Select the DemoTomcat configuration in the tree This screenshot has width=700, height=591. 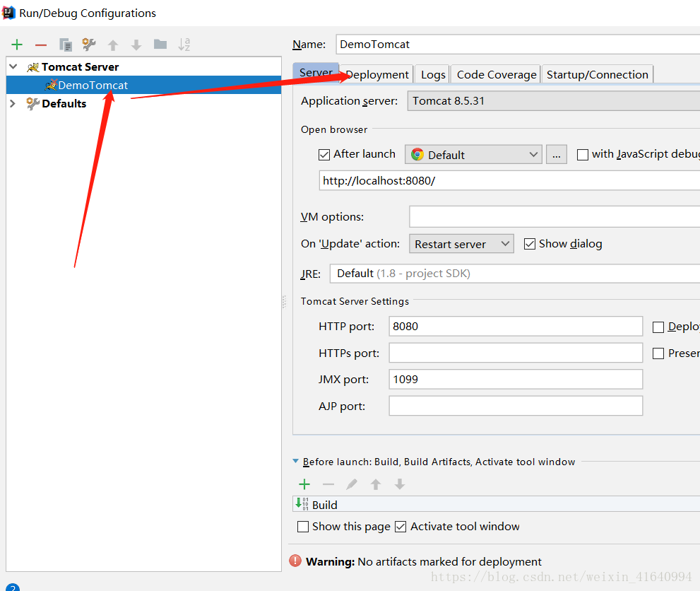coord(144,85)
